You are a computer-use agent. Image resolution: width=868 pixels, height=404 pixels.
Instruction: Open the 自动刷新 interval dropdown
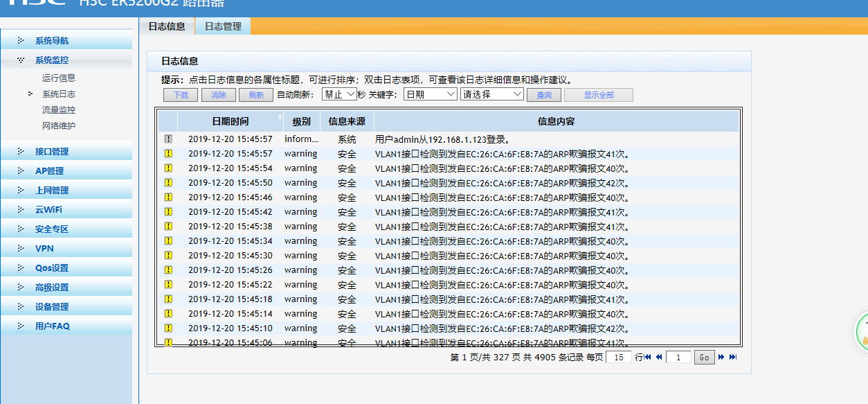click(339, 94)
